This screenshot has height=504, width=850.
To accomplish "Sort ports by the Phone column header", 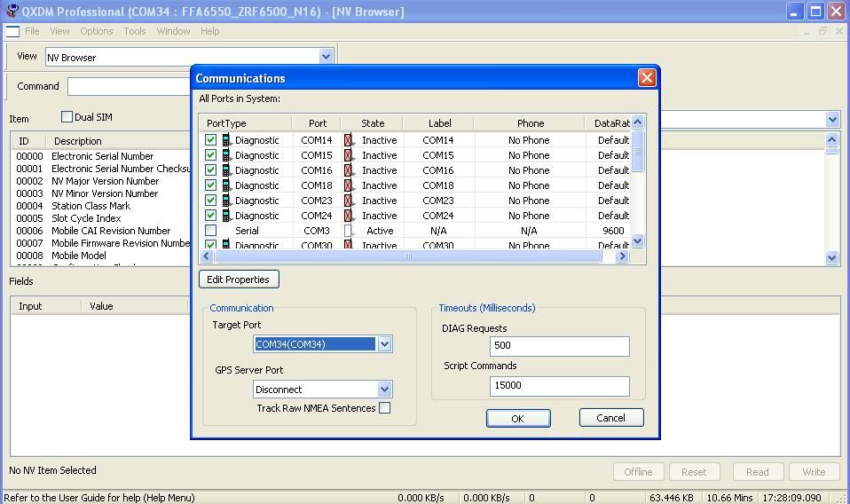I will [531, 123].
